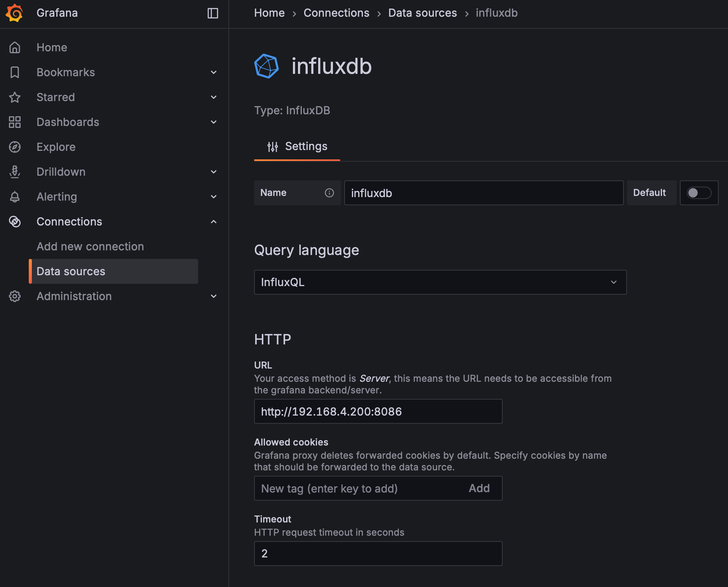Screen dimensions: 728x587
Task: Click the Settings sliders icon
Action: [x=273, y=147]
